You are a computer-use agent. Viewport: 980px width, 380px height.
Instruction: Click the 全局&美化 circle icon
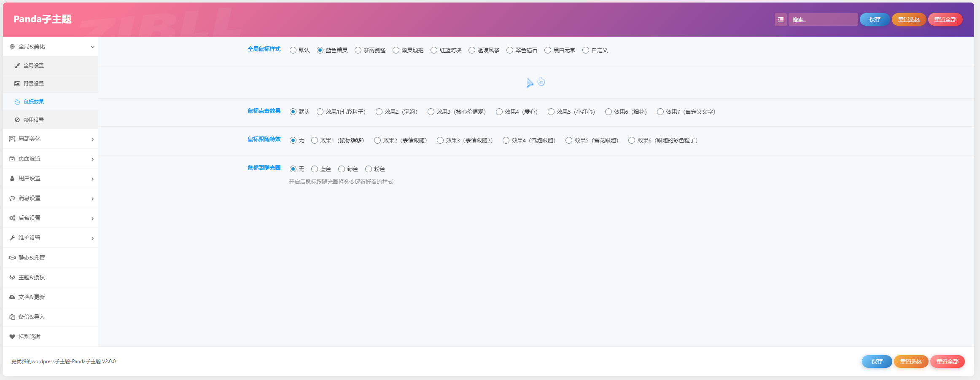[12, 47]
